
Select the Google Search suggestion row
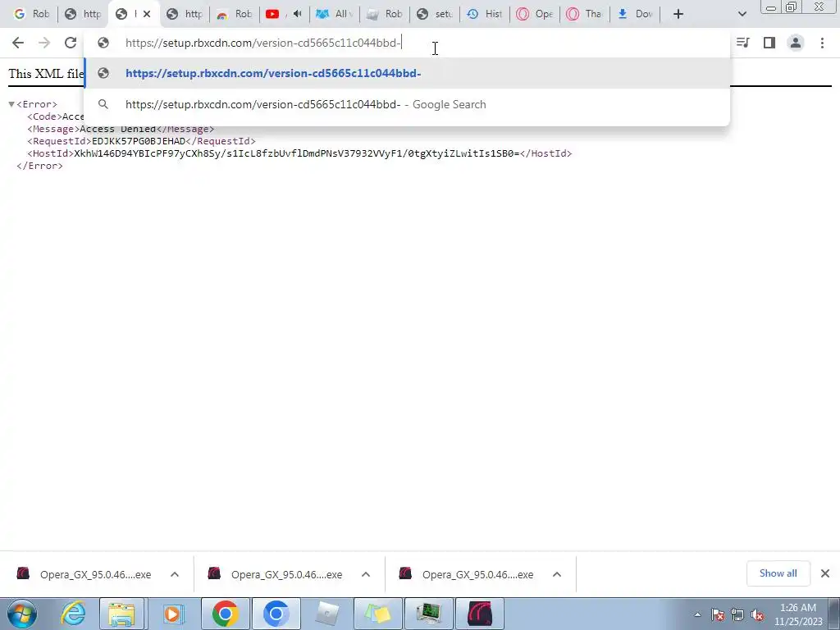point(407,104)
